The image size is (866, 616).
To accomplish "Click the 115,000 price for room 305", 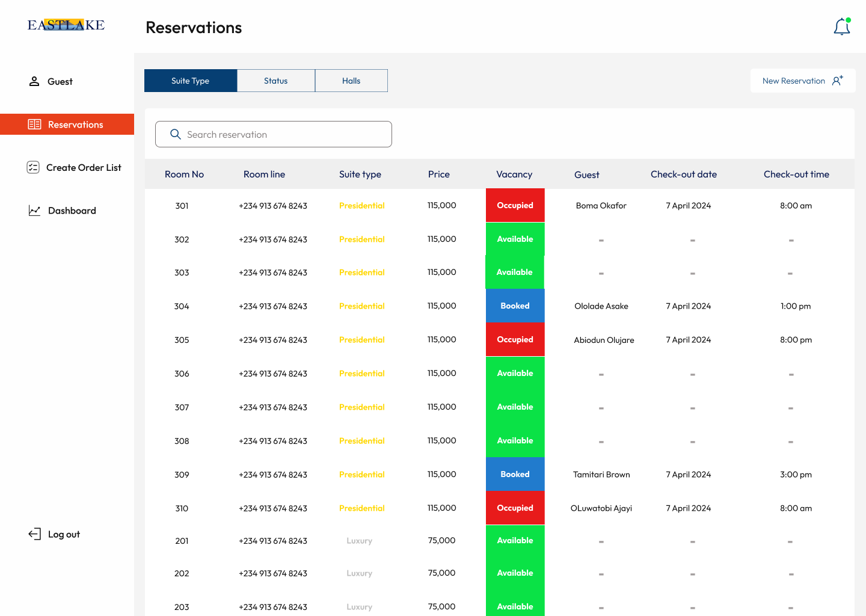I will [442, 339].
